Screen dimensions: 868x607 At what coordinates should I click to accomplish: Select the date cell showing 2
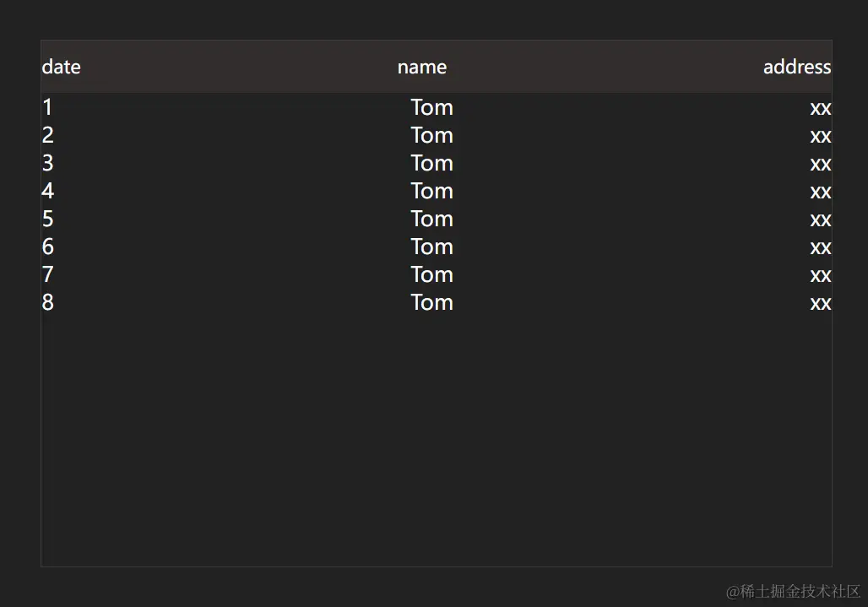pos(48,135)
